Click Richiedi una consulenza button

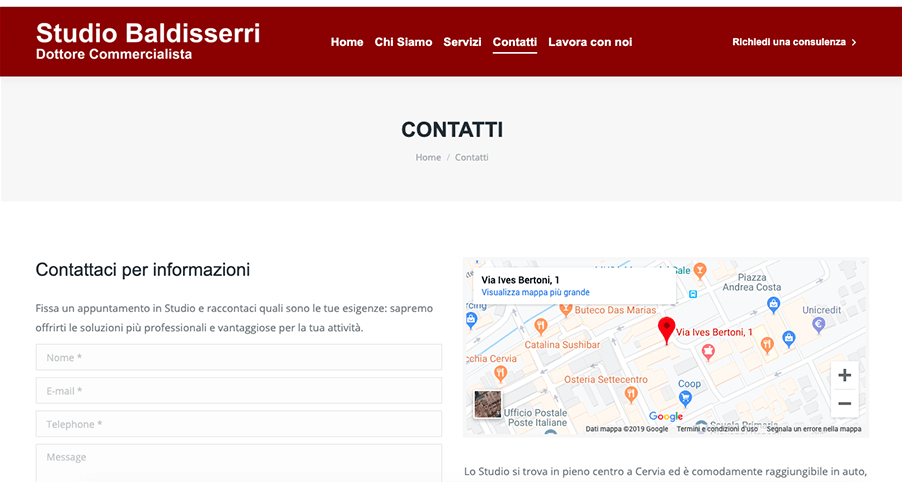pos(794,42)
